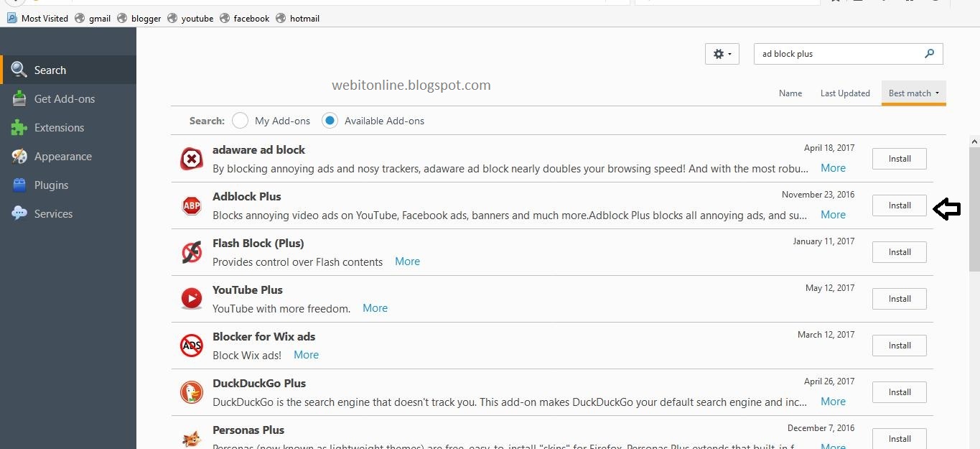Viewport: 980px width, 449px height.
Task: Sort results by Name
Action: (790, 93)
